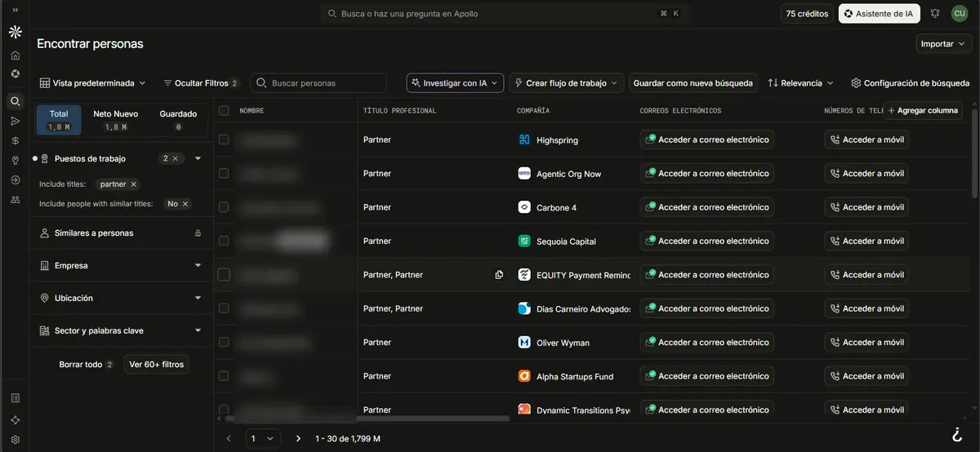The width and height of the screenshot is (980, 452).
Task: Open the search magnifier sidebar icon
Action: pos(15,102)
